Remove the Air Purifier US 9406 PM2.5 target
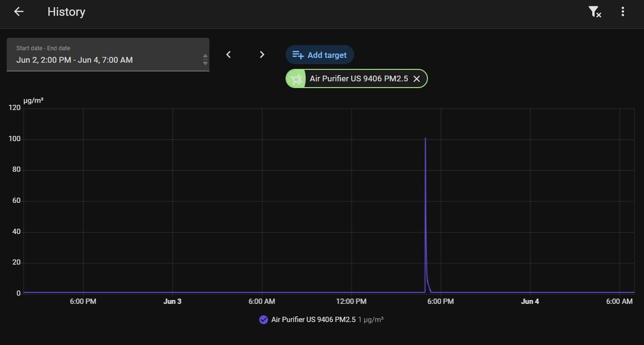This screenshot has height=345, width=644. click(417, 78)
